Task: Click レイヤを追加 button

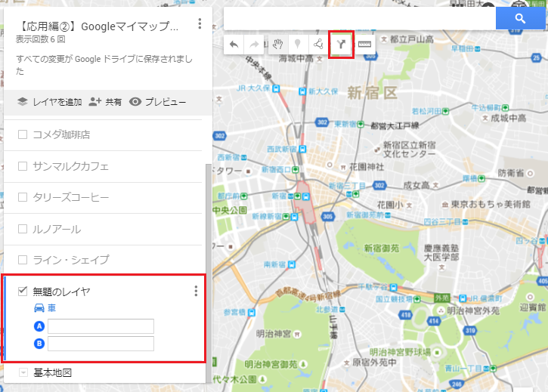Action: point(50,102)
